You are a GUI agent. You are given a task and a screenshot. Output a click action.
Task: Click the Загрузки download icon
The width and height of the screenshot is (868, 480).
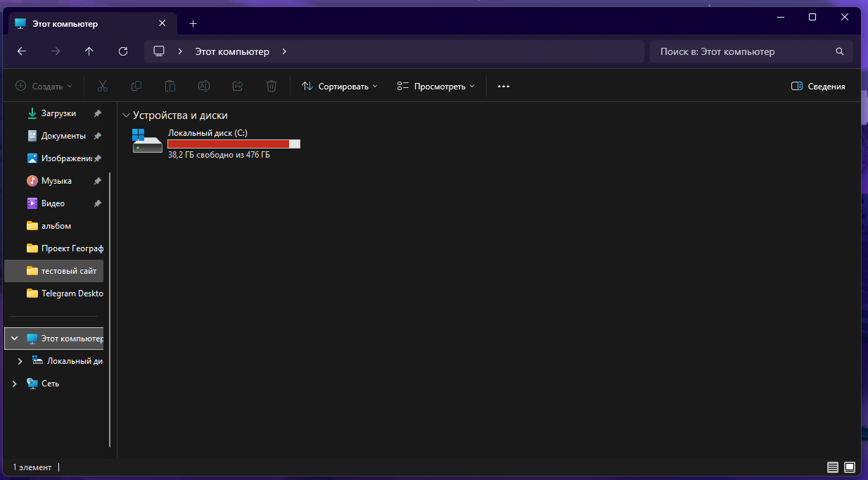(x=32, y=113)
